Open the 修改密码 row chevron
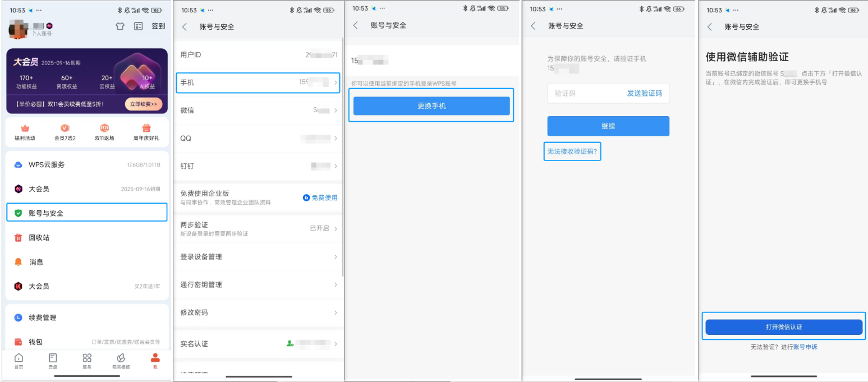The height and width of the screenshot is (382, 868). tap(336, 312)
